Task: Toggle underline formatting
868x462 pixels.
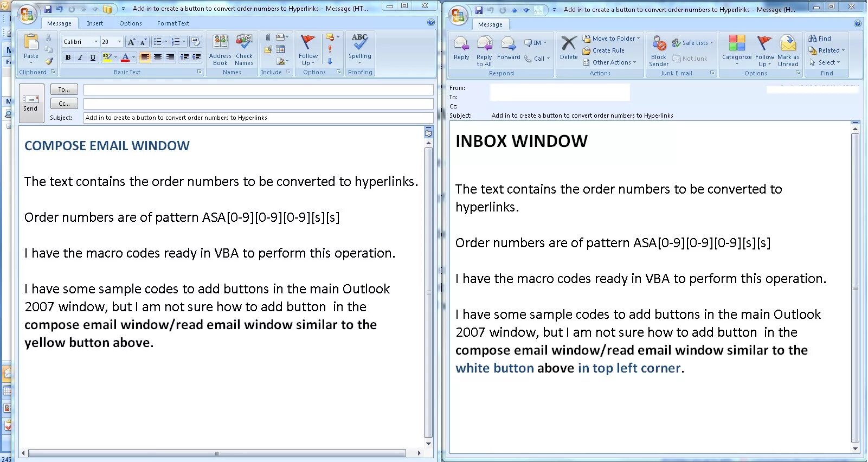Action: 93,57
